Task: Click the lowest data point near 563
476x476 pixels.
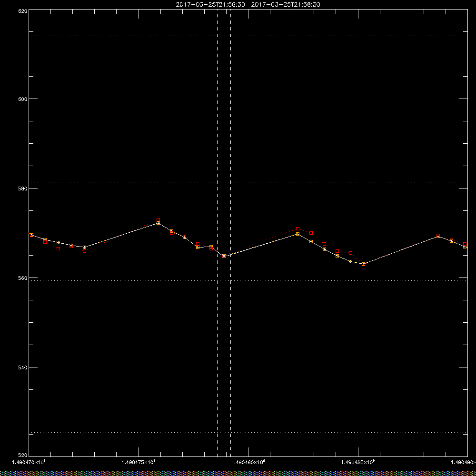Action: 363,264
